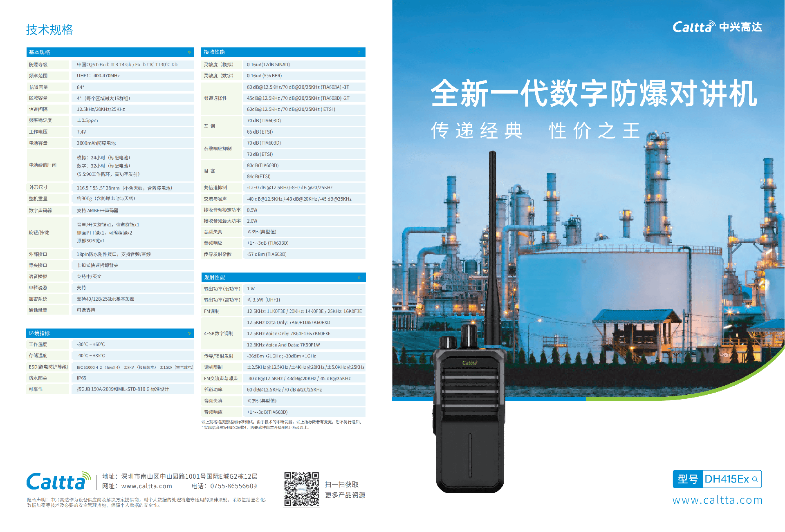785x532 pixels.
Task: Click the 网址 www.caltta.com footer text
Action: coord(137,486)
